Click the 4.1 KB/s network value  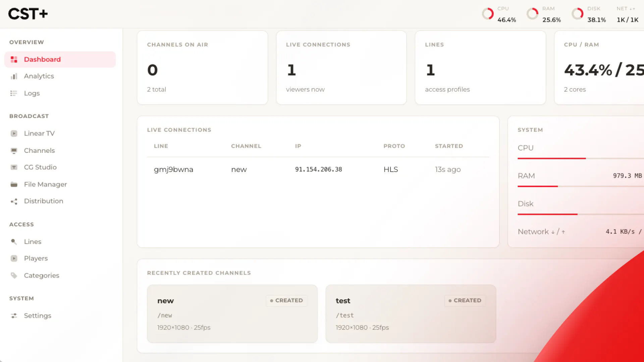[x=620, y=232]
